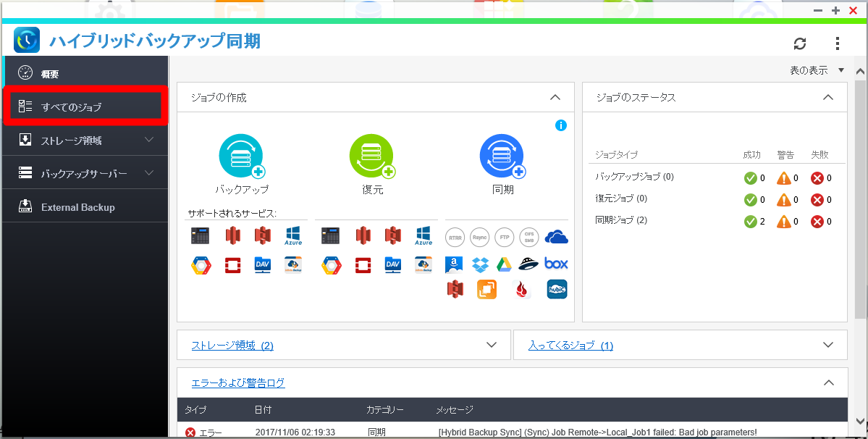Click the Yandex Disk flying saucer icon
Image resolution: width=868 pixels, height=439 pixels.
point(528,264)
